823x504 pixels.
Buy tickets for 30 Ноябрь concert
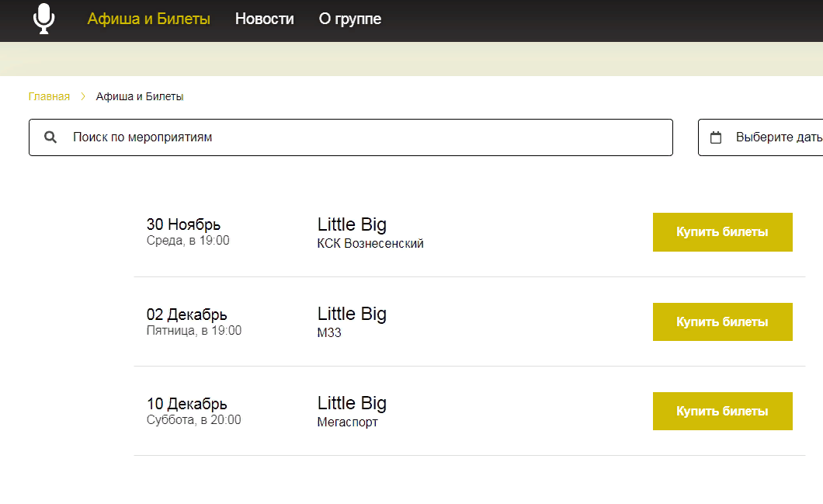point(723,232)
